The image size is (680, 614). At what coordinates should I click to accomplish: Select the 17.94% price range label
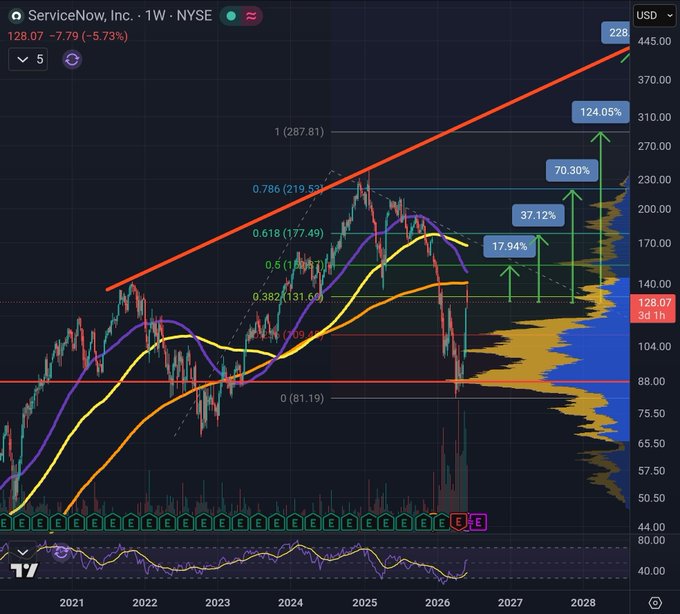coord(509,246)
